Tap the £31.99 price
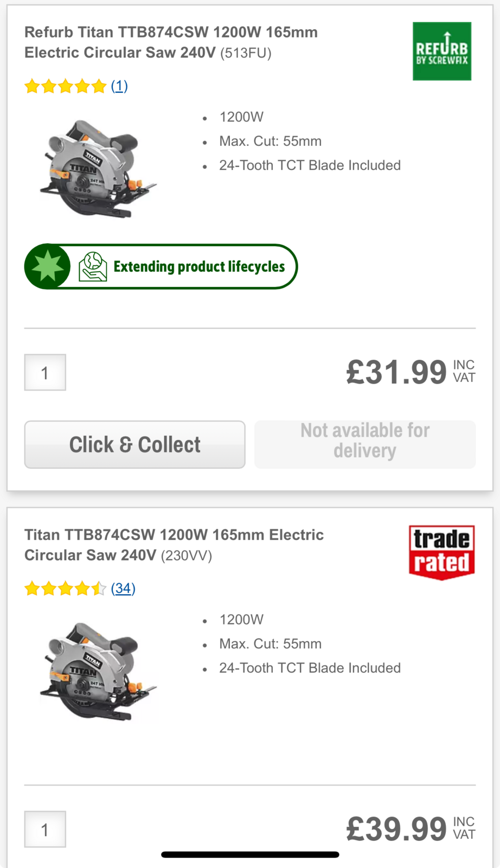The height and width of the screenshot is (868, 500). 396,373
